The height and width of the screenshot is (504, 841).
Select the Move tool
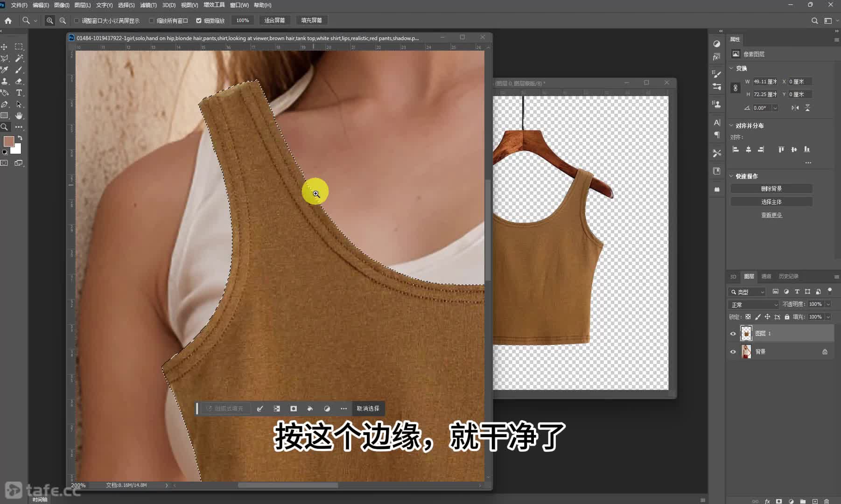coord(4,47)
